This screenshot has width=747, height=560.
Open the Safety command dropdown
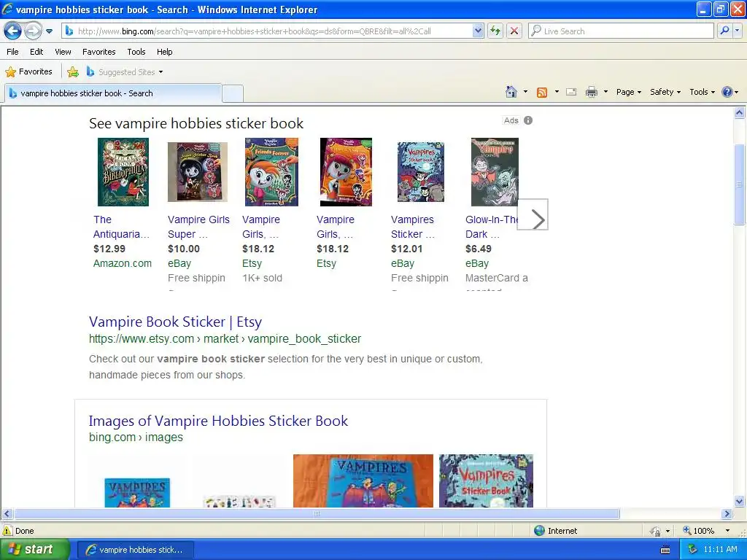[665, 92]
